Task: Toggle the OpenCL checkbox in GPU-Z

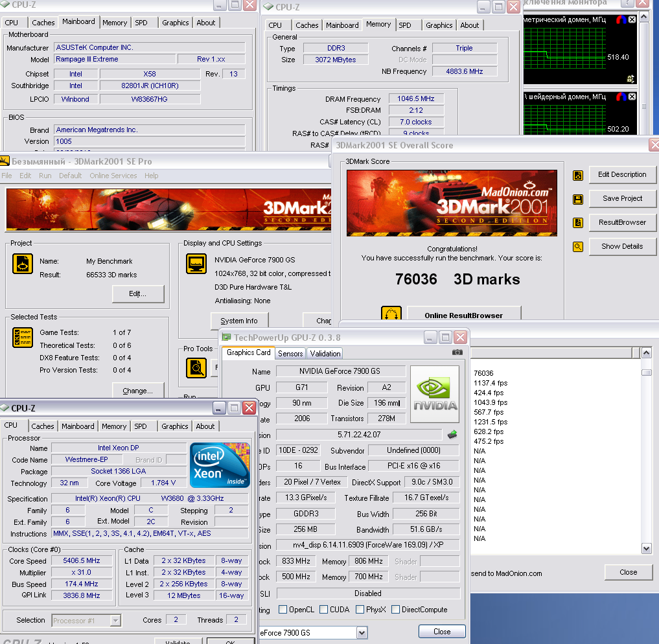Action: [x=283, y=609]
